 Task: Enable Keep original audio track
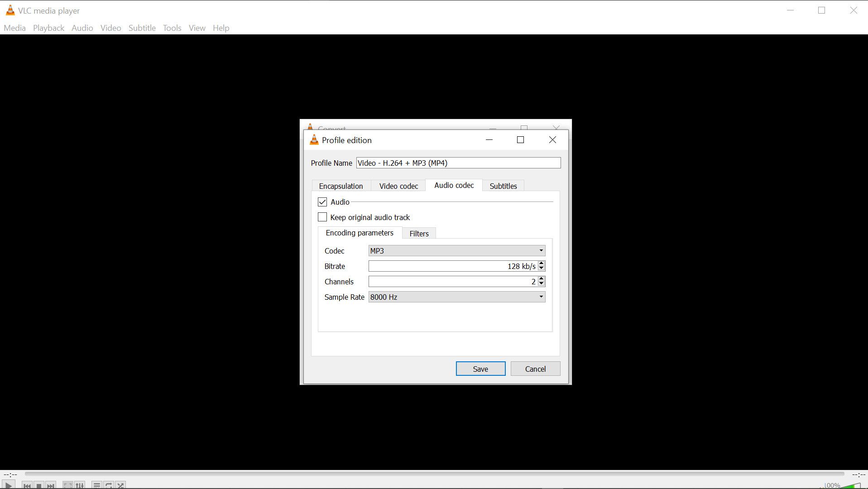tap(322, 217)
